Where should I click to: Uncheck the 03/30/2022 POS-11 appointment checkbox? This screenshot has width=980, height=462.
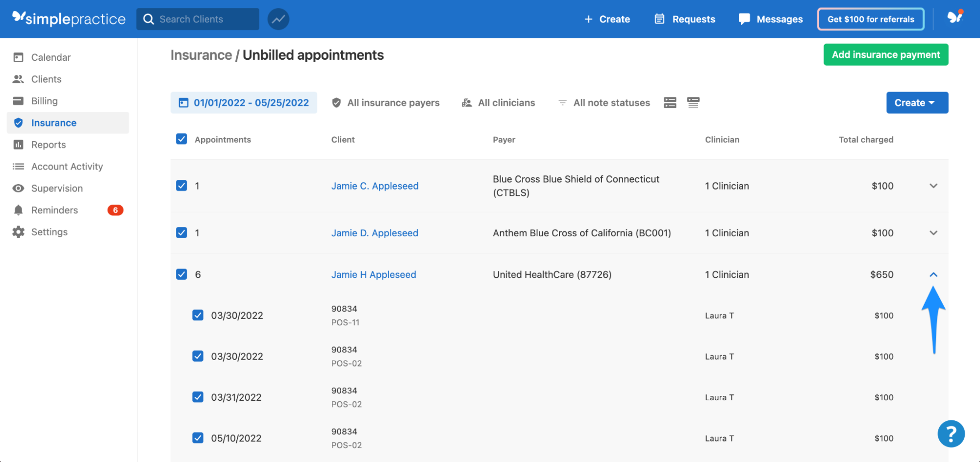pyautogui.click(x=198, y=315)
